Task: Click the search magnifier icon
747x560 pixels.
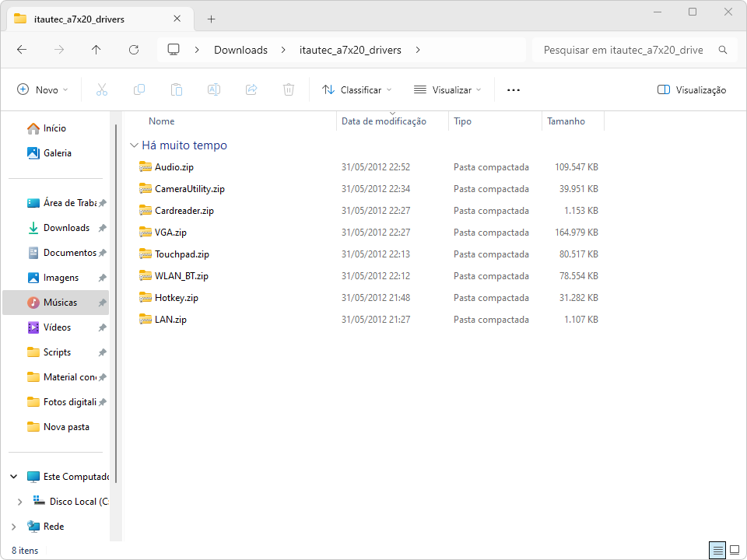Action: coord(723,50)
